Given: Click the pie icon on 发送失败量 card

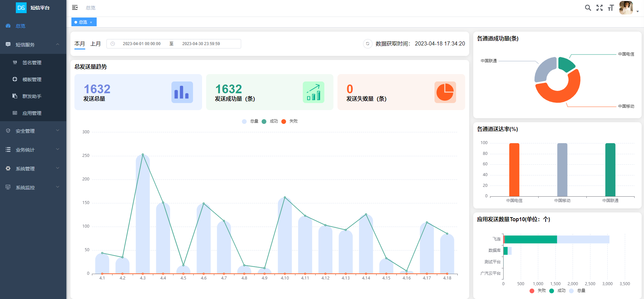Looking at the screenshot, I should pos(445,92).
